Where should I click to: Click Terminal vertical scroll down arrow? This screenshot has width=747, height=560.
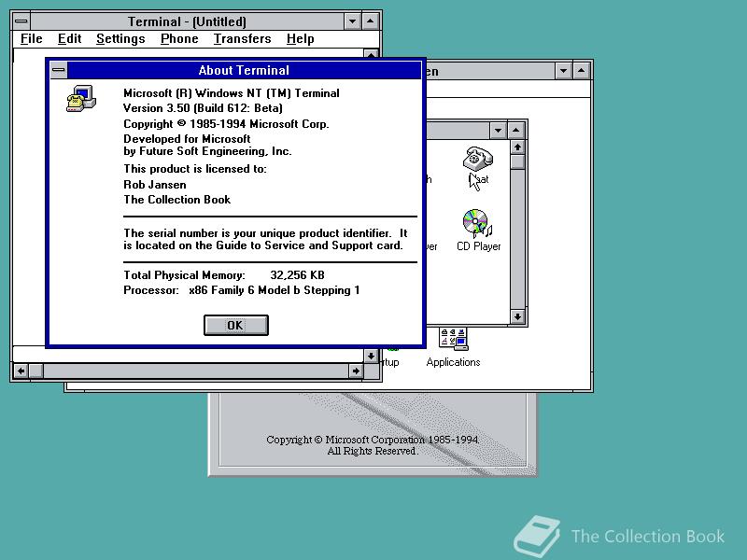coord(371,356)
